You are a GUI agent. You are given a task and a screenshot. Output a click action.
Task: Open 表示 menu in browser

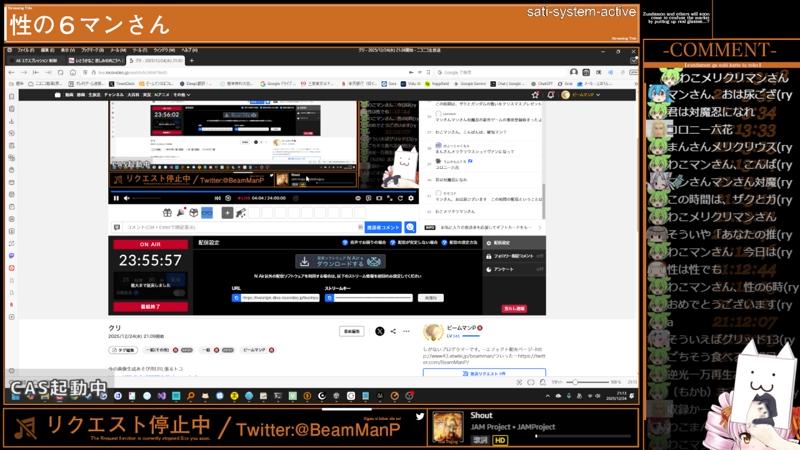pyautogui.click(x=68, y=50)
